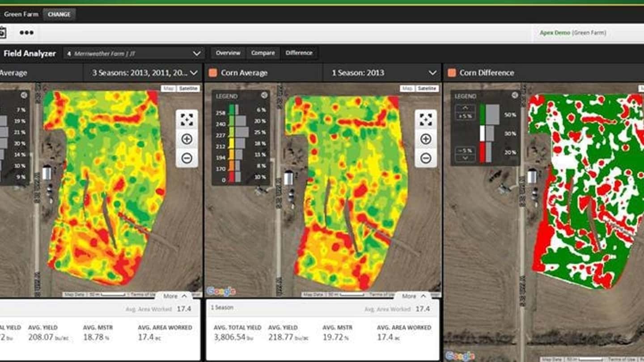
Task: Click the orange Corn Average crop icon
Action: click(x=213, y=73)
